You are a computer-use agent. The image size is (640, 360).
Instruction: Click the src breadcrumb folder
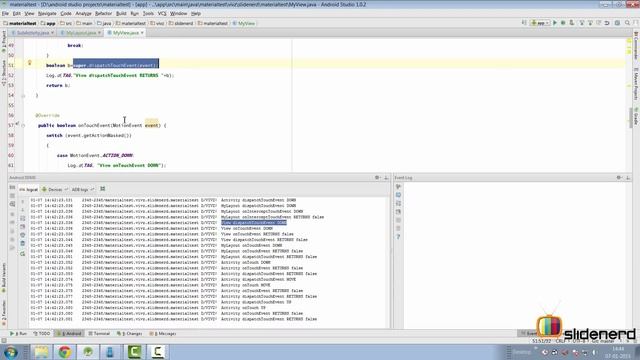[x=66, y=23]
